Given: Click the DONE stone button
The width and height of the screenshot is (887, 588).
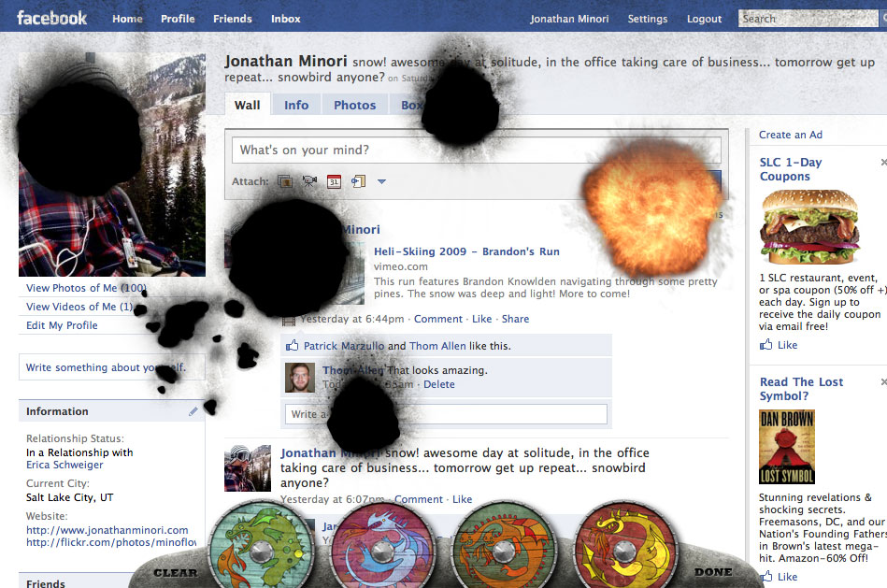Looking at the screenshot, I should point(713,572).
